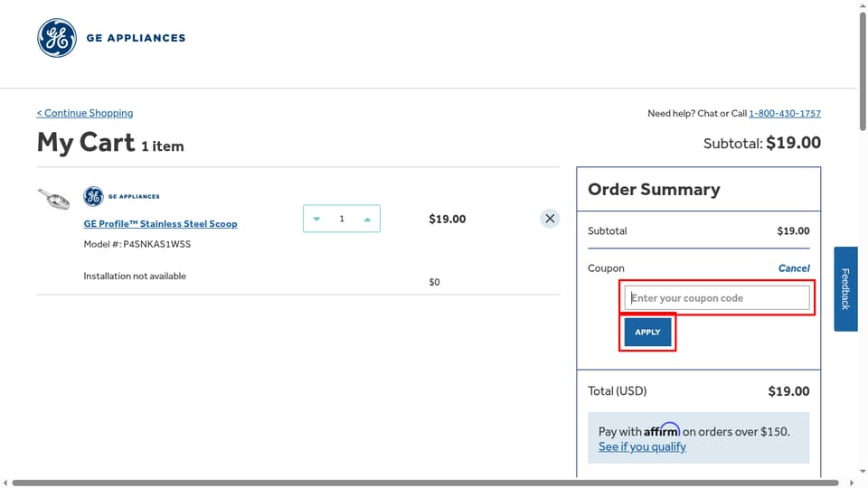
Task: Open GE Profile Stainless Steel Scoop product link
Action: [x=161, y=223]
